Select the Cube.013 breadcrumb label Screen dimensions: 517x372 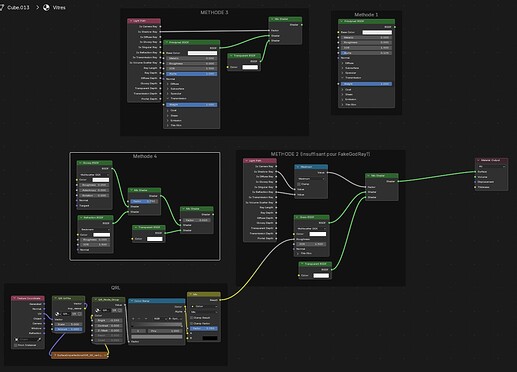18,7
